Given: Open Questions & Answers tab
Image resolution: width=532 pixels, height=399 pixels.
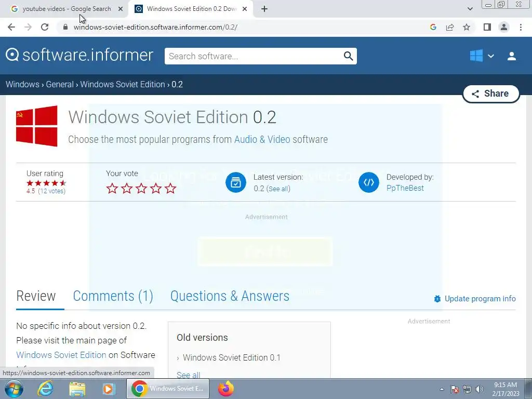Looking at the screenshot, I should [230, 296].
